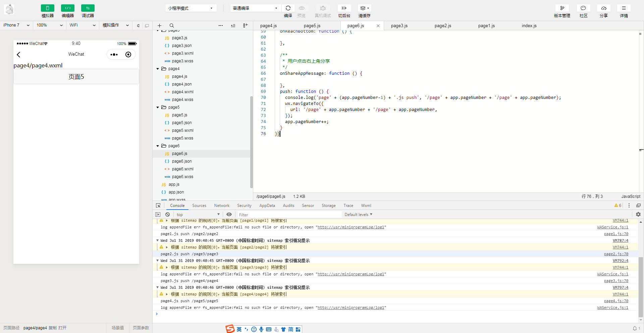Open DevTools settings gear icon

638,214
